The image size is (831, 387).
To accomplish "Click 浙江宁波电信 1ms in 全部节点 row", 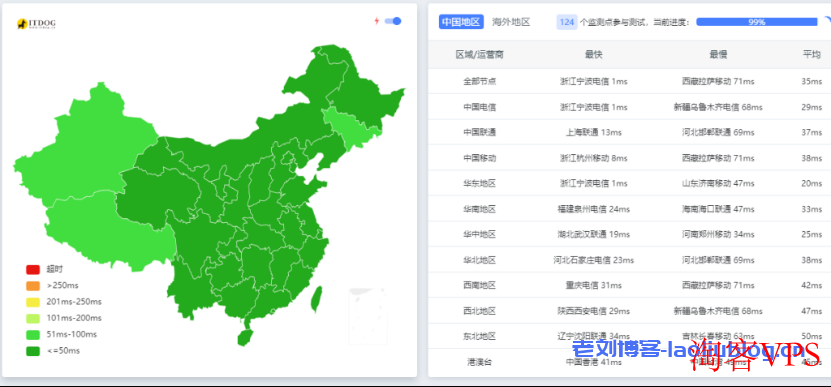I will point(594,82).
